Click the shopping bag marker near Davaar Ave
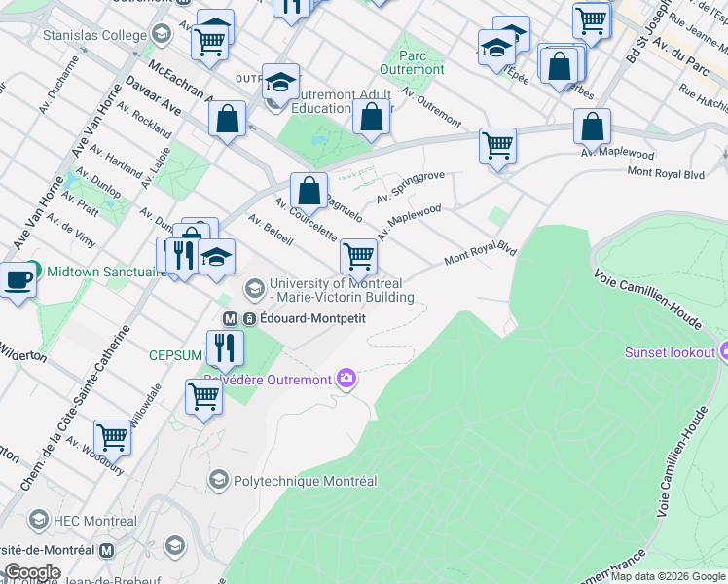The height and width of the screenshot is (584, 728). tap(227, 121)
